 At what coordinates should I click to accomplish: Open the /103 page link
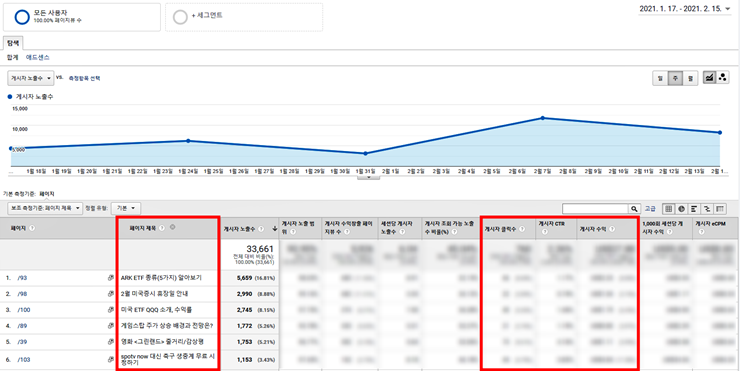tap(23, 360)
